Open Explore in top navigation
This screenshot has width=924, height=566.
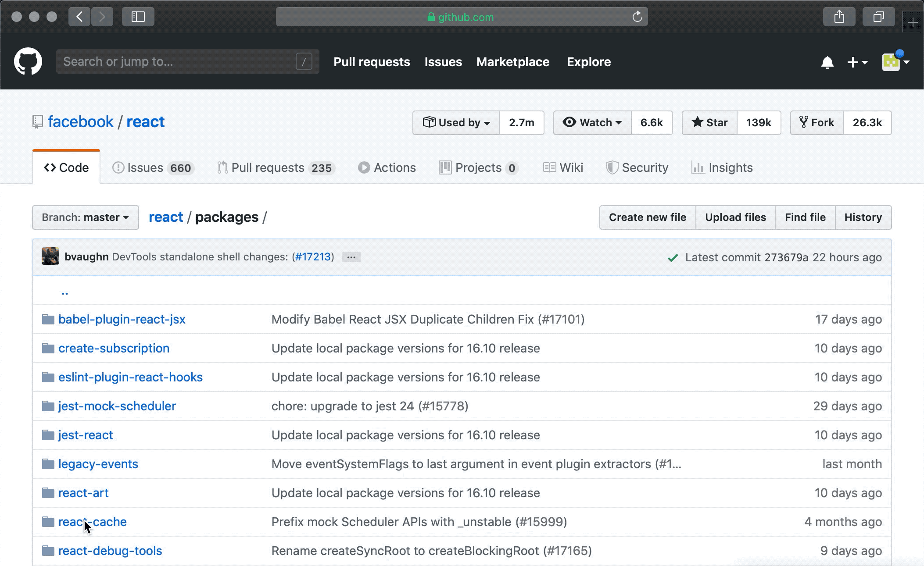pyautogui.click(x=589, y=62)
